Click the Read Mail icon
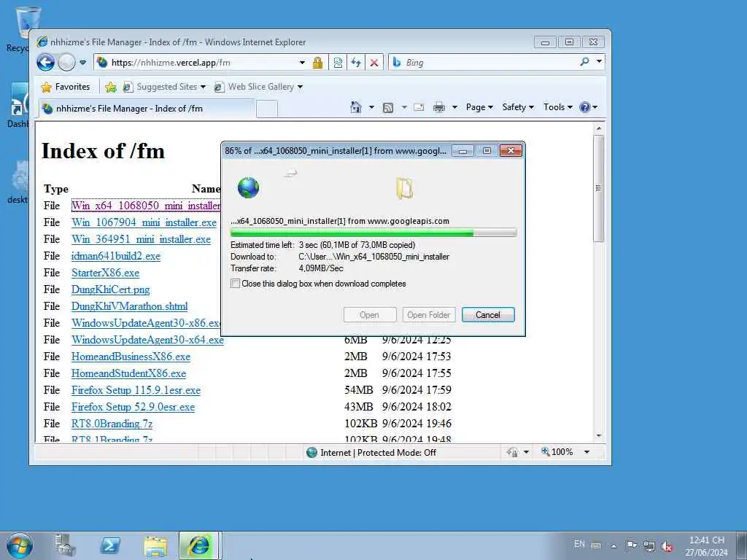This screenshot has width=747, height=560. click(419, 107)
